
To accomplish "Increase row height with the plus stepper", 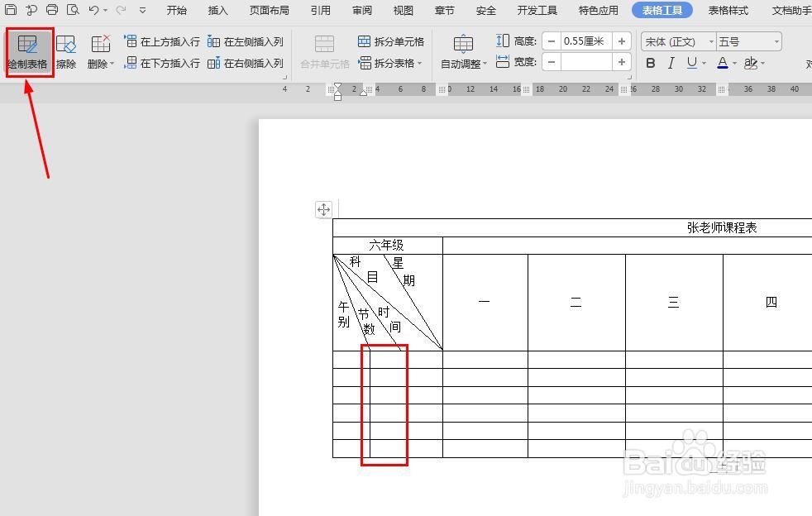I will coord(621,41).
